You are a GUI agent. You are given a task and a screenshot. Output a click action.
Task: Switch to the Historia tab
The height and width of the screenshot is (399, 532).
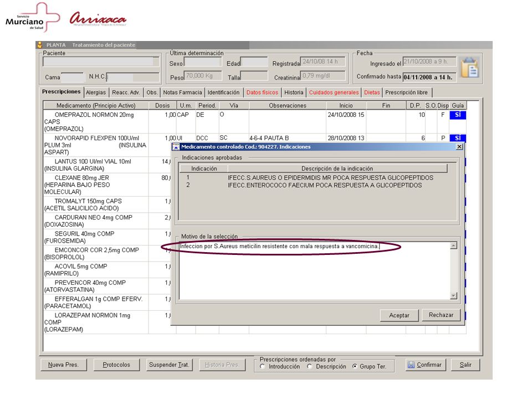click(294, 93)
